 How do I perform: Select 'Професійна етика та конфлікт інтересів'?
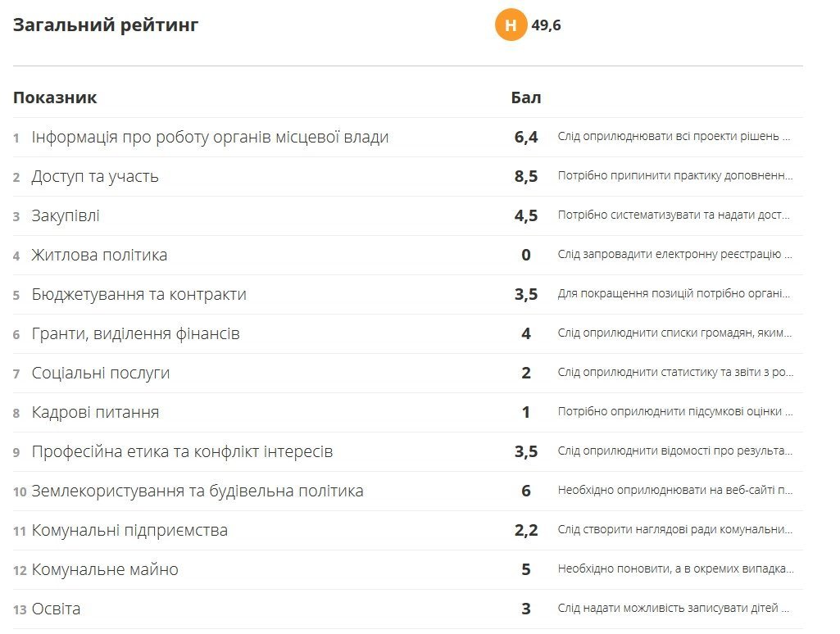[182, 452]
